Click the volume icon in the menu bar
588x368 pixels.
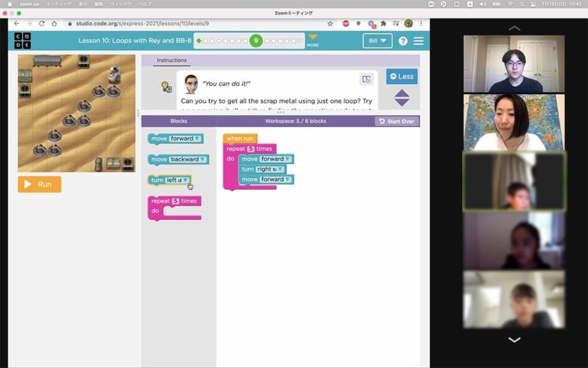tap(483, 4)
